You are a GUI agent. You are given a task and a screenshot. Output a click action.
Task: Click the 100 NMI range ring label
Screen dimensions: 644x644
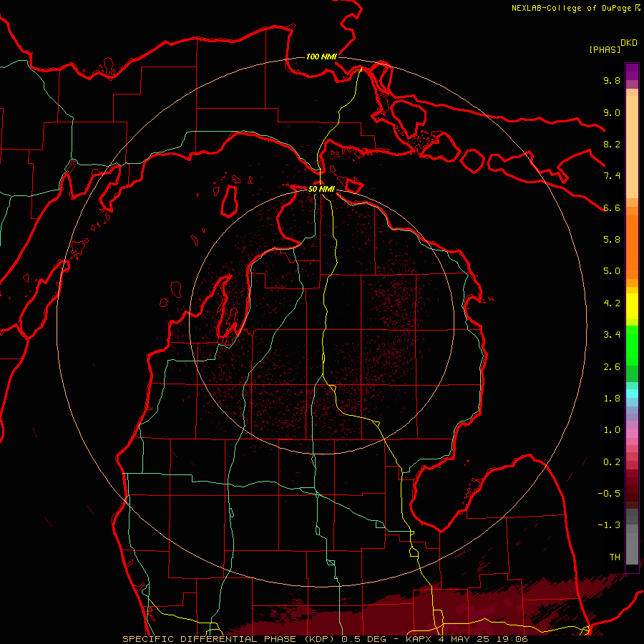[321, 57]
